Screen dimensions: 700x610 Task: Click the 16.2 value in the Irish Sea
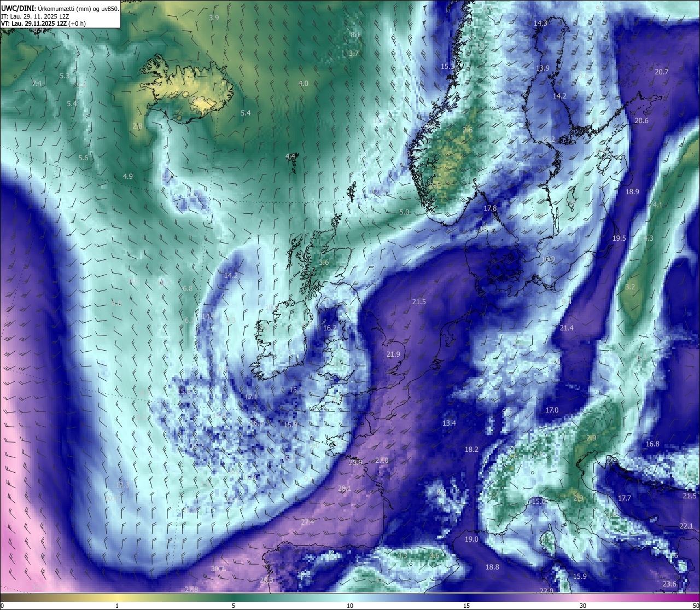[x=330, y=328]
